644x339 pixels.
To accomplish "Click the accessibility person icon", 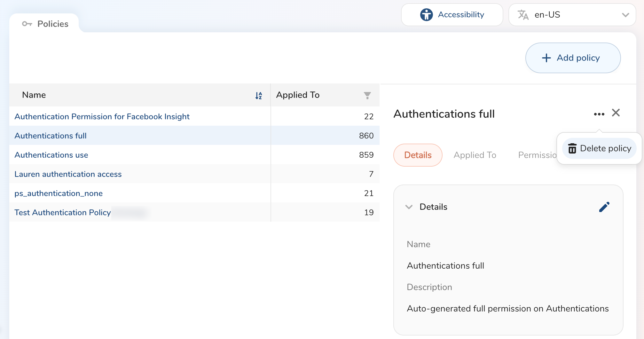I will (426, 15).
